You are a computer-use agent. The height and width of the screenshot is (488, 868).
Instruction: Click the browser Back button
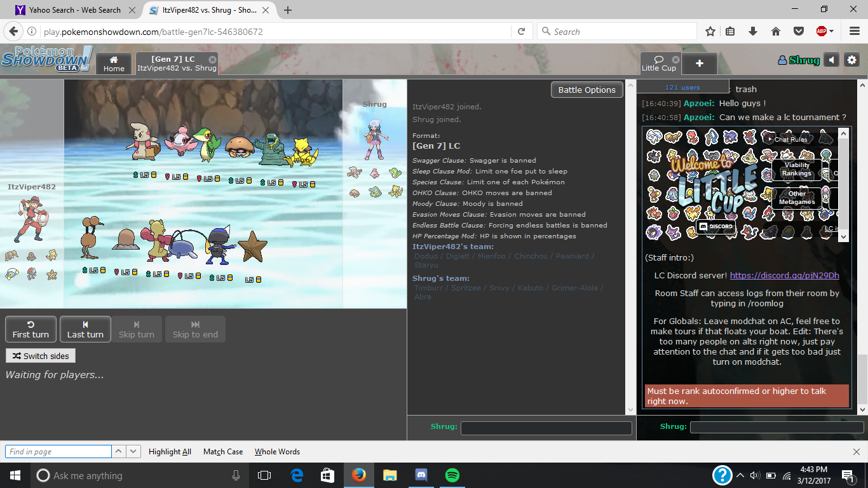14,31
